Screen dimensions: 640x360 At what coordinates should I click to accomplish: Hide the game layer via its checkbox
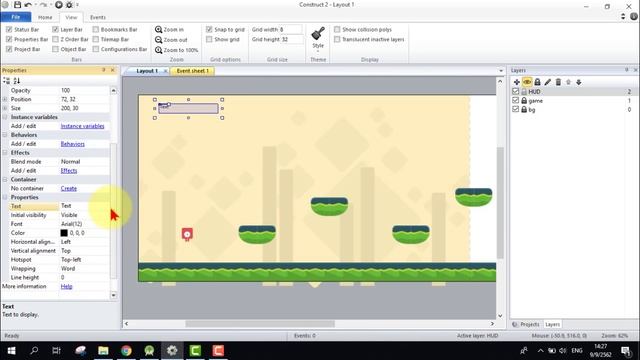click(x=516, y=100)
